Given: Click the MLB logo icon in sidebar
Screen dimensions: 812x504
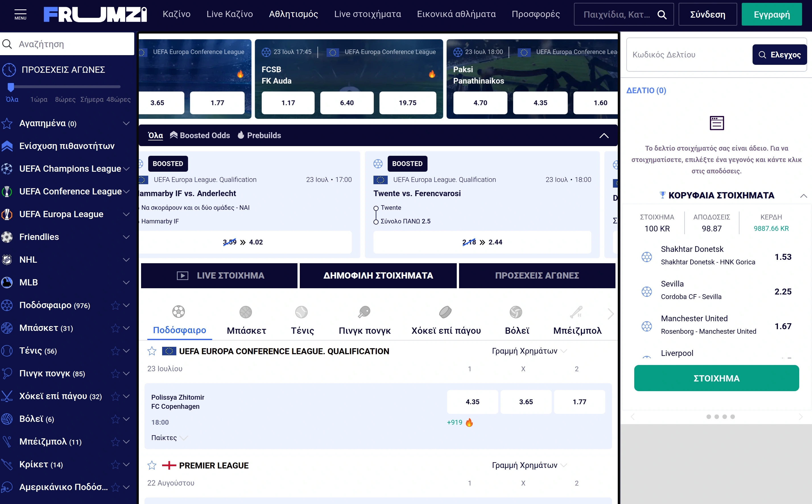Looking at the screenshot, I should [7, 282].
